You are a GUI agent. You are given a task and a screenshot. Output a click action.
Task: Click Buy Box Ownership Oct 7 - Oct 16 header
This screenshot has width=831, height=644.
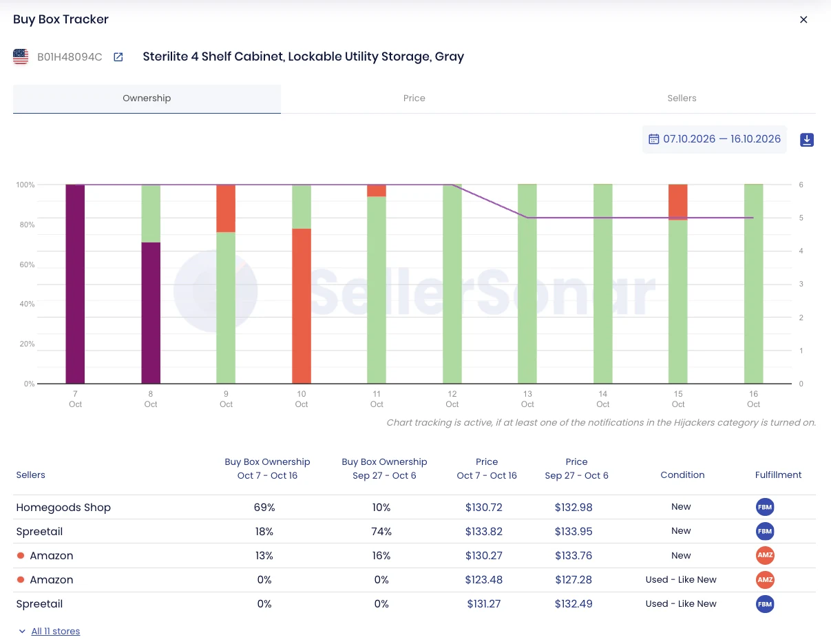coord(267,468)
